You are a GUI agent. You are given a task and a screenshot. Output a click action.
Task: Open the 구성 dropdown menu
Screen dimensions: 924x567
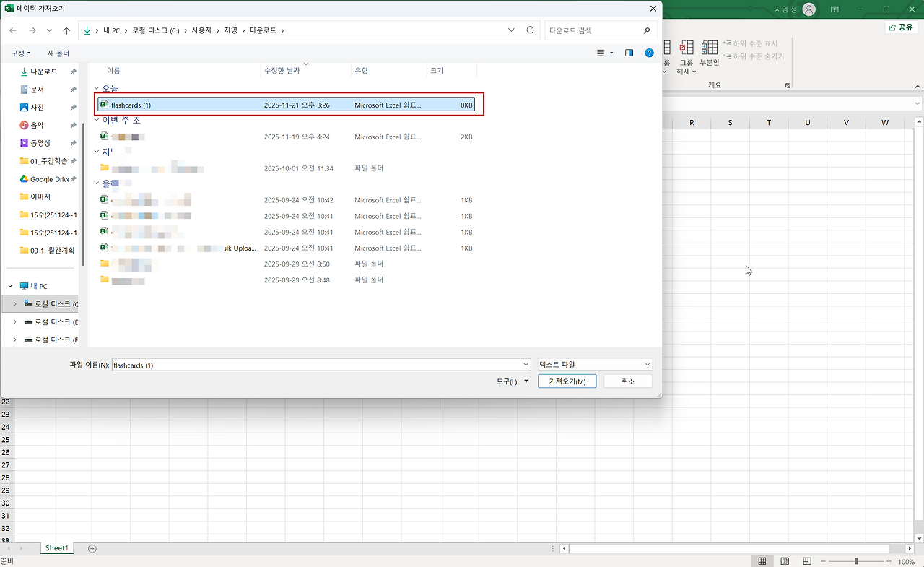(21, 53)
